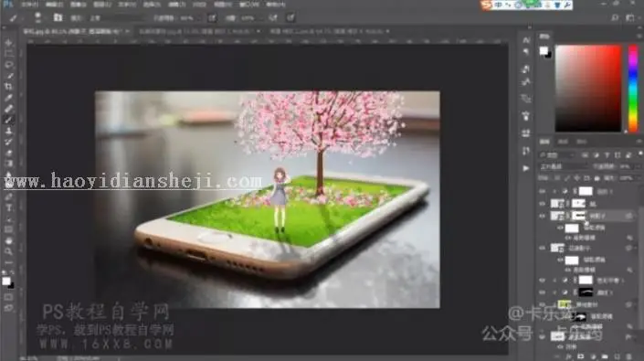The width and height of the screenshot is (644, 361).
Task: Open the layer filter type dropdown
Action: pyautogui.click(x=556, y=154)
